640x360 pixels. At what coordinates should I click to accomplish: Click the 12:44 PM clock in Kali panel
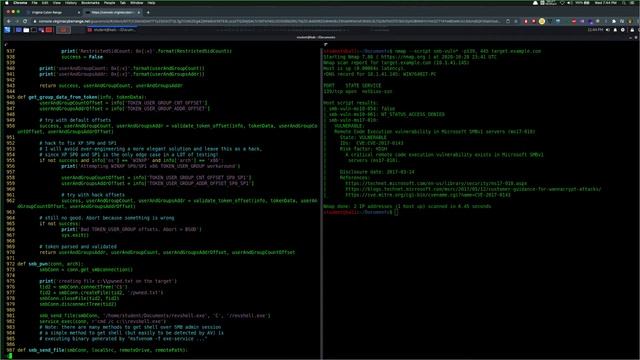click(x=595, y=30)
